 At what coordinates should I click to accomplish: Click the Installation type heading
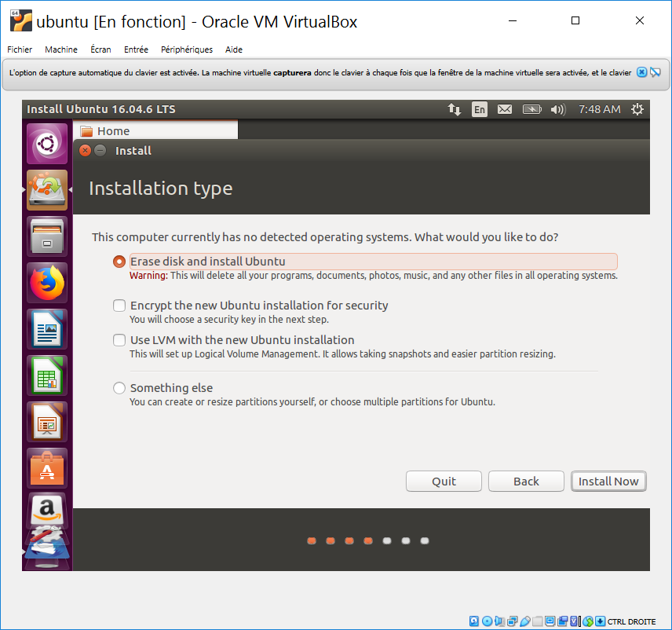tap(161, 189)
